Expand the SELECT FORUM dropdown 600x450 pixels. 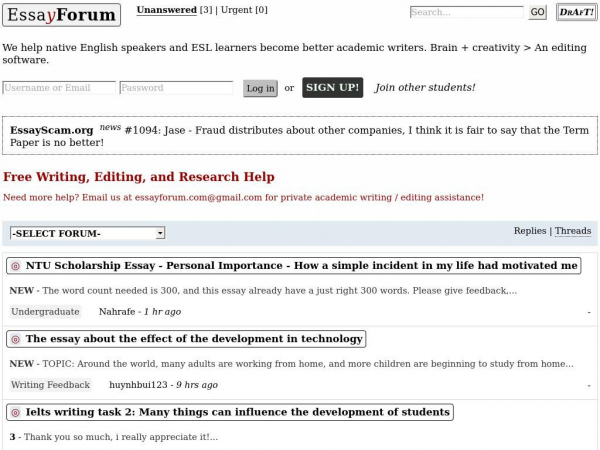click(87, 233)
